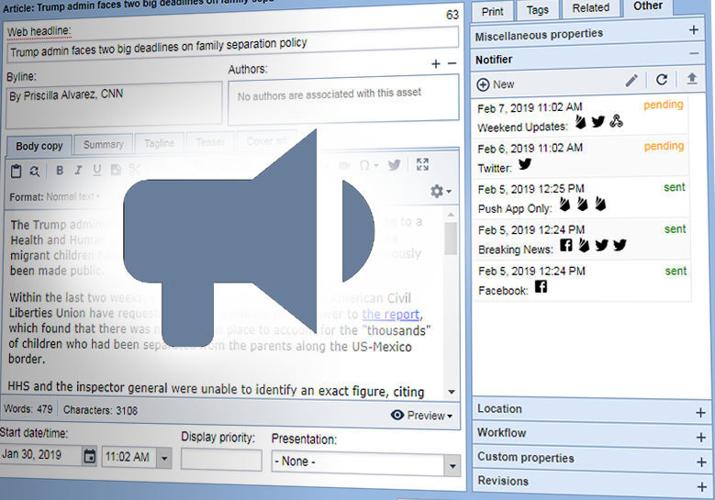This screenshot has height=500, width=715.
Task: Click the Display priority field
Action: tap(221, 459)
